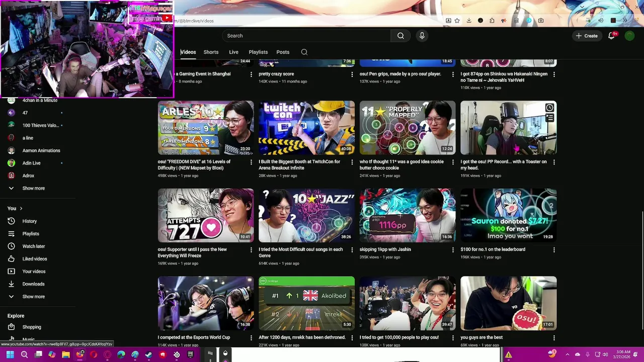Open "I competed at the Esports World Cup" title
This screenshot has height=362, width=644.
pos(194,337)
